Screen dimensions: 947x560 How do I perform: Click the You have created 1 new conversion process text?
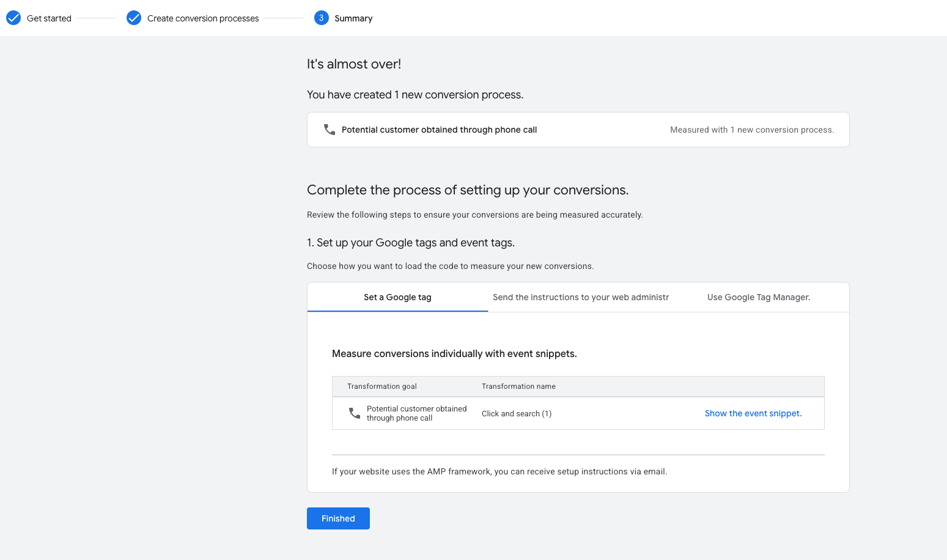click(x=415, y=95)
